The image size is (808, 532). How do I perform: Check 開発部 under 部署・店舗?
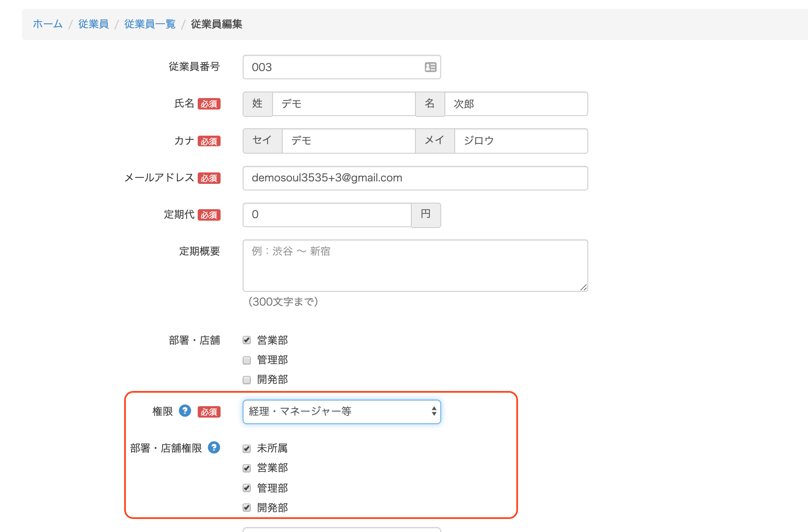(247, 380)
